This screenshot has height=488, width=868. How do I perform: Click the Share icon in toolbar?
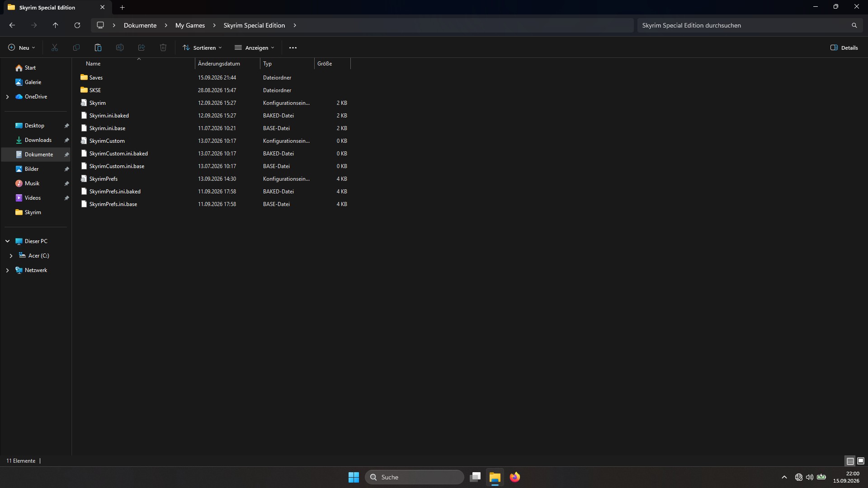click(142, 47)
